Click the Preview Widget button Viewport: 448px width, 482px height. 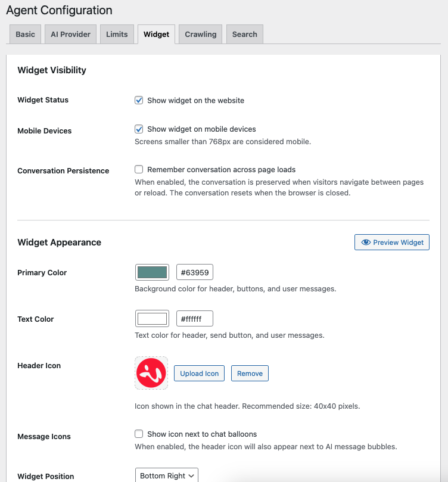(x=391, y=242)
